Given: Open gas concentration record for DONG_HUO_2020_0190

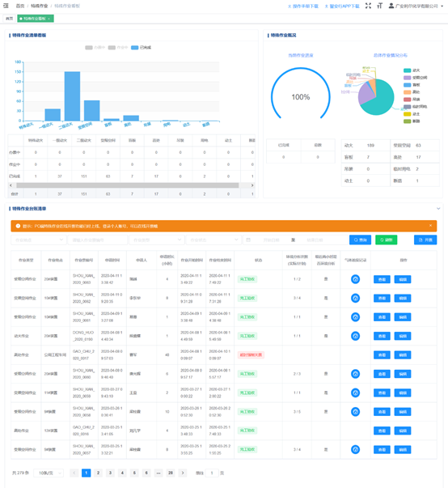Looking at the screenshot, I should [x=355, y=336].
